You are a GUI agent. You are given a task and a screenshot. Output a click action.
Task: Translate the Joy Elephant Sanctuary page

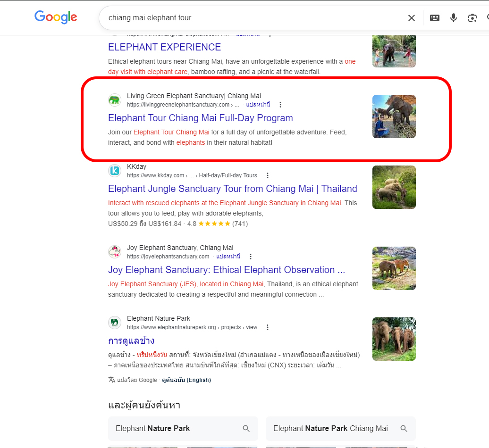pos(228,257)
